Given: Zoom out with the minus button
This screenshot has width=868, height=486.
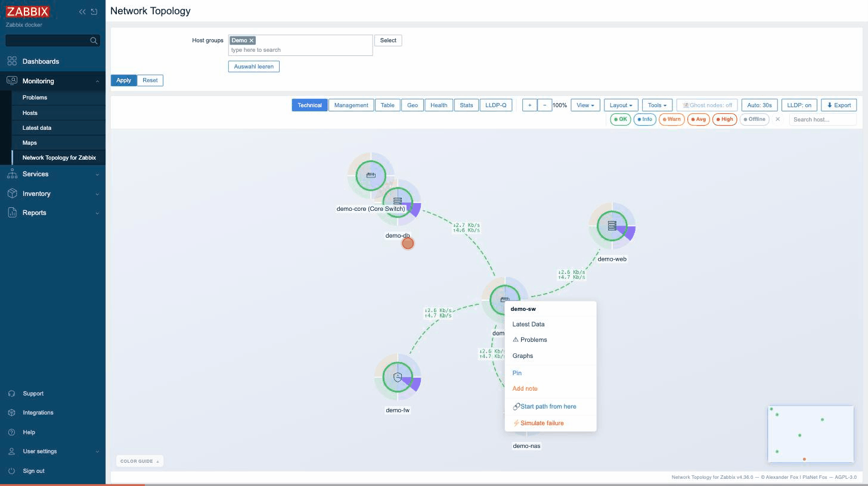Looking at the screenshot, I should [544, 105].
